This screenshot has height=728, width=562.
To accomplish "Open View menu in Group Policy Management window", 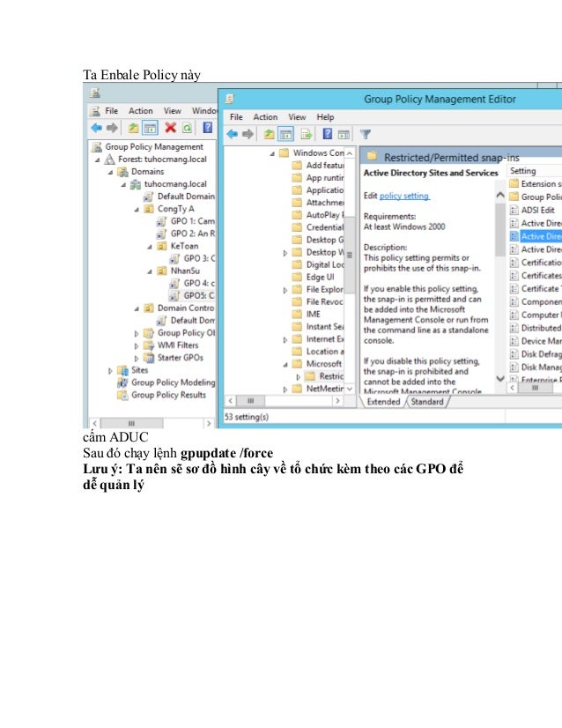I will tap(172, 111).
